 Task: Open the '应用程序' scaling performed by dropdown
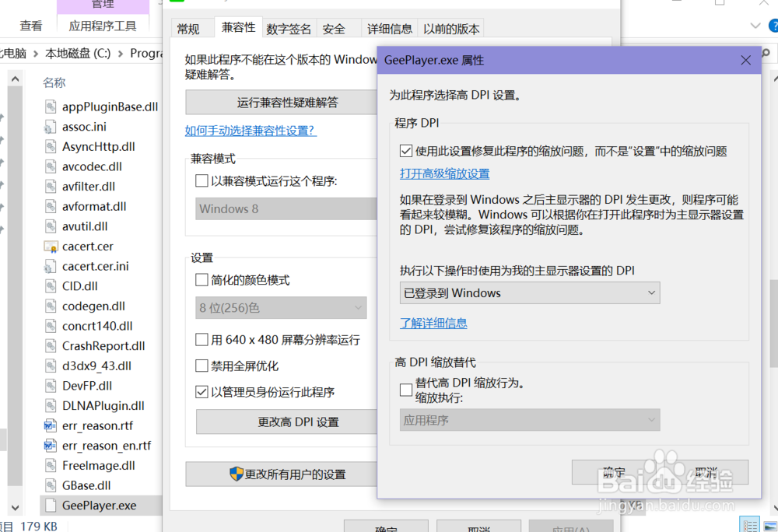(x=530, y=421)
